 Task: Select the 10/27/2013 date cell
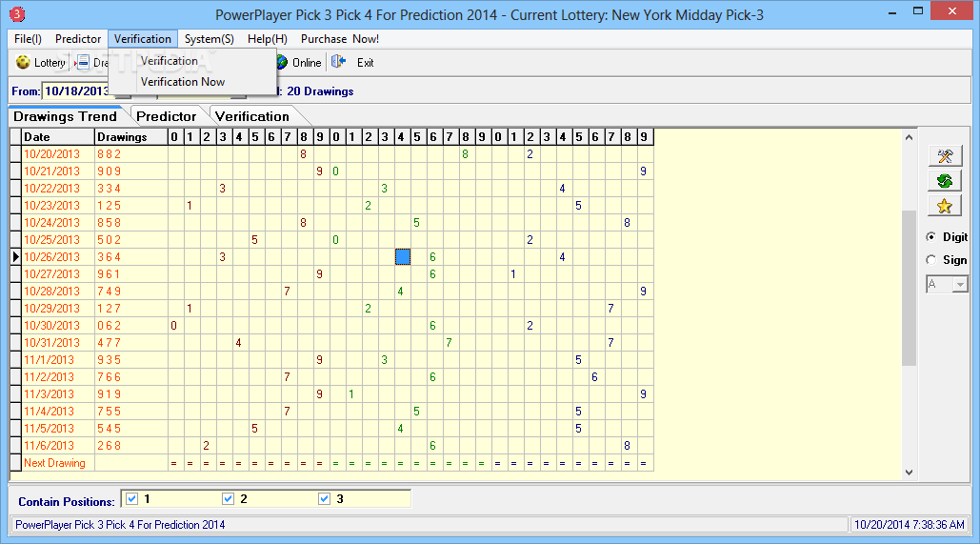58,273
